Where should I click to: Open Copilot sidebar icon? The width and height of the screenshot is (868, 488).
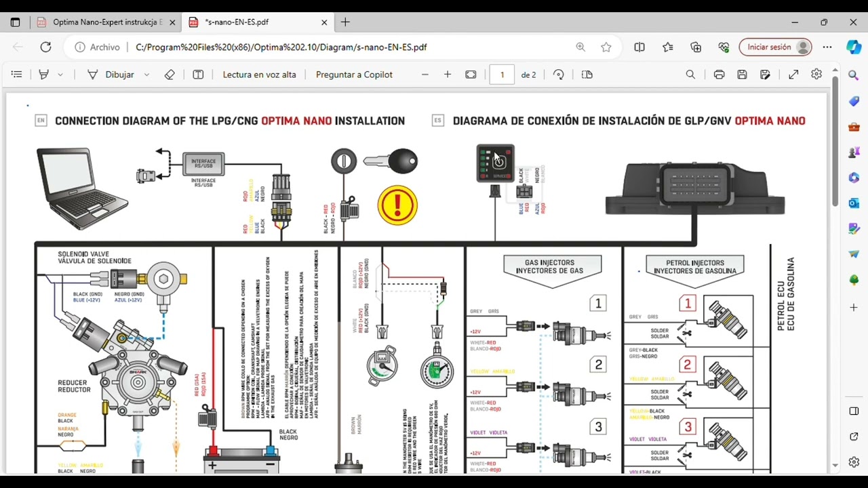854,47
